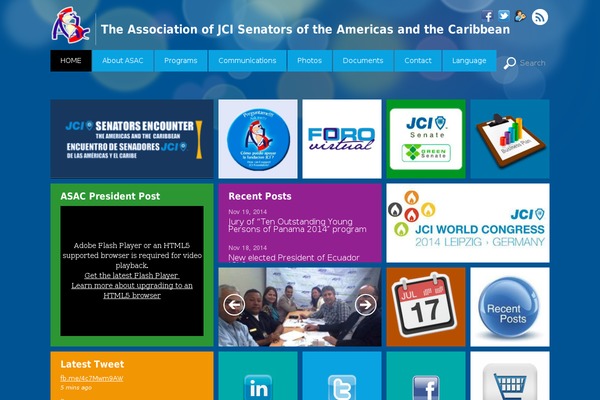Open the Senators Encounter banner tile
Image resolution: width=600 pixels, height=400 pixels.
point(132,139)
